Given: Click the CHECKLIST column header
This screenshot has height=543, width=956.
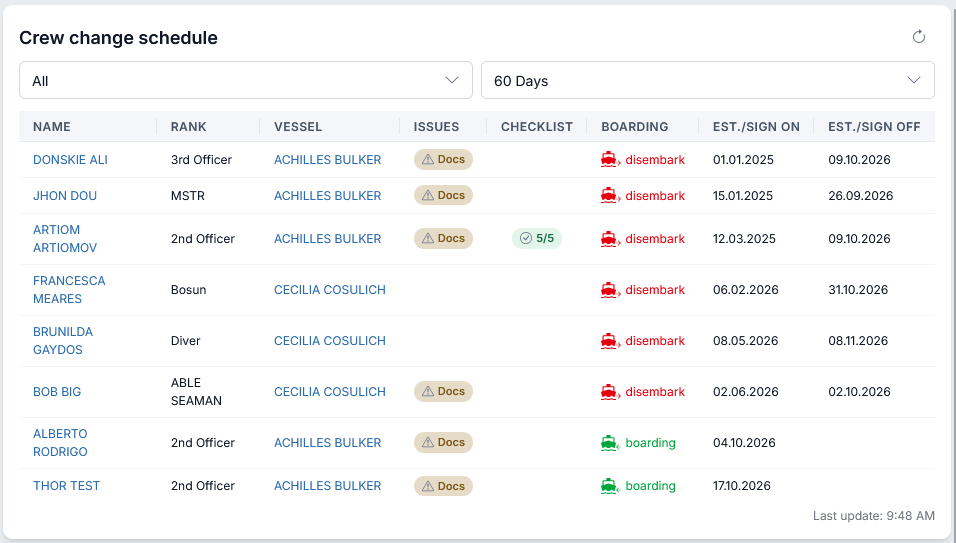Looking at the screenshot, I should tap(537, 127).
